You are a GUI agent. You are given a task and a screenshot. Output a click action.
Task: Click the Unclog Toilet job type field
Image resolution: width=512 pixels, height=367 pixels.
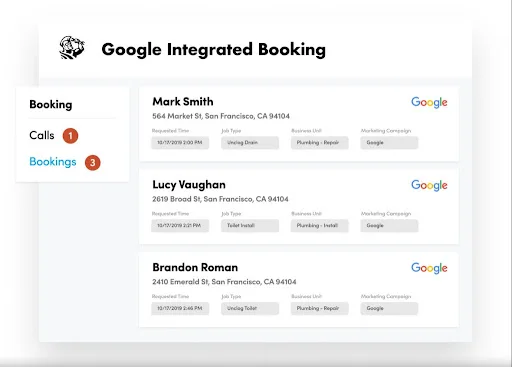[250, 308]
